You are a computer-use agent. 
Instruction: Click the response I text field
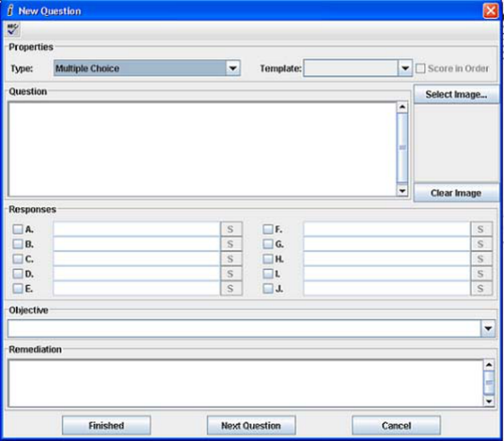click(x=387, y=273)
